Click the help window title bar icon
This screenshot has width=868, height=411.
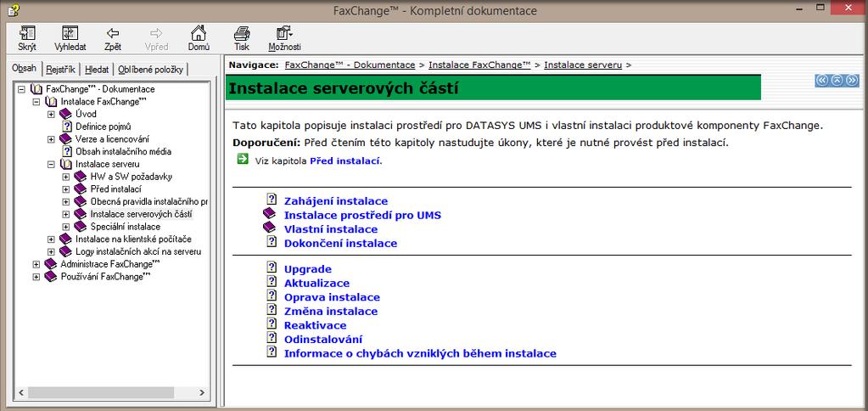[14, 9]
